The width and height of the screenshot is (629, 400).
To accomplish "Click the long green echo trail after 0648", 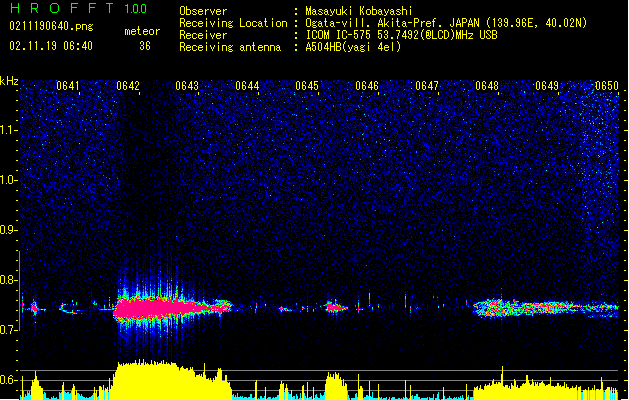I will pyautogui.click(x=546, y=309).
